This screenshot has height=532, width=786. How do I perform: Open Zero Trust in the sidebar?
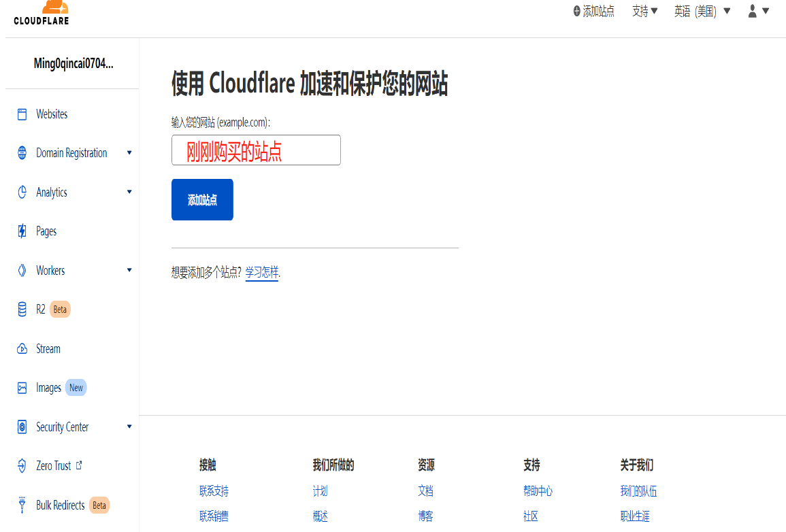54,466
